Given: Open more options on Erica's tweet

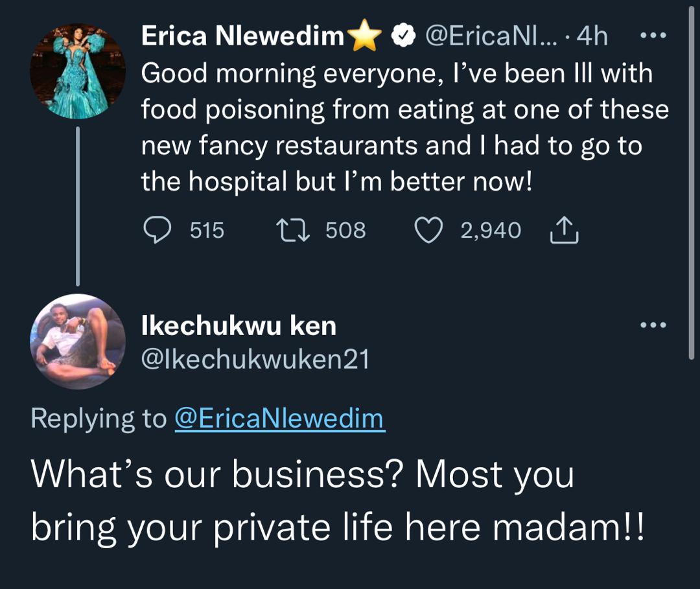Looking at the screenshot, I should [653, 35].
